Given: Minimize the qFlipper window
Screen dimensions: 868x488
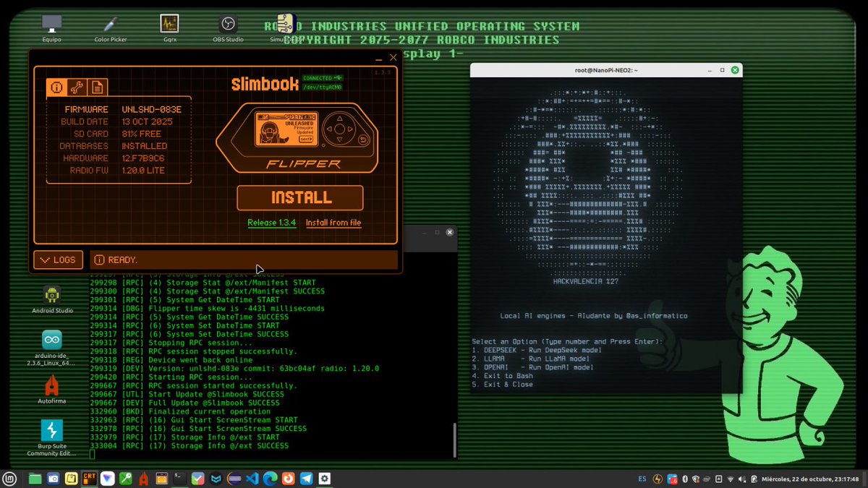Looking at the screenshot, I should [378, 58].
